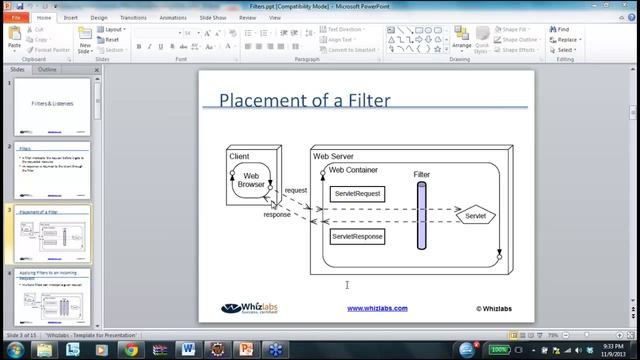Toggle Center text alignment
640x360 pixels.
tap(259, 47)
